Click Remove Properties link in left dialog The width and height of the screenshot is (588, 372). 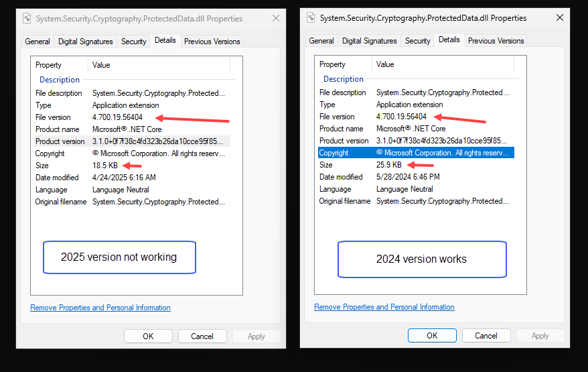[100, 308]
